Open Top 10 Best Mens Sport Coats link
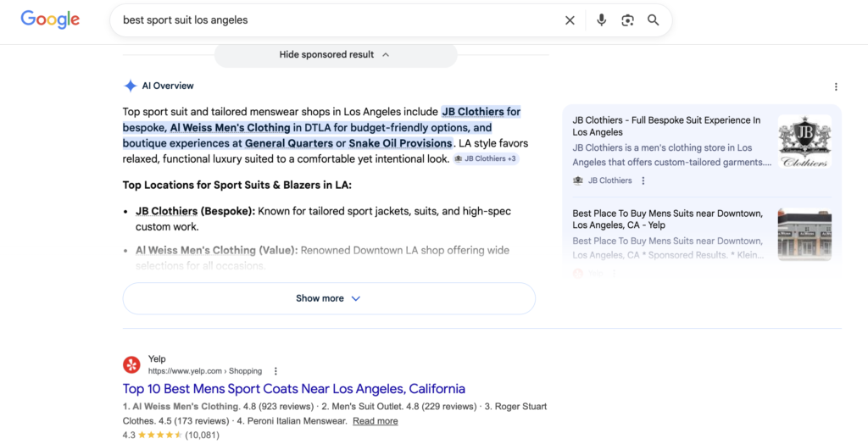Viewport: 868px width, 444px height. click(x=294, y=389)
